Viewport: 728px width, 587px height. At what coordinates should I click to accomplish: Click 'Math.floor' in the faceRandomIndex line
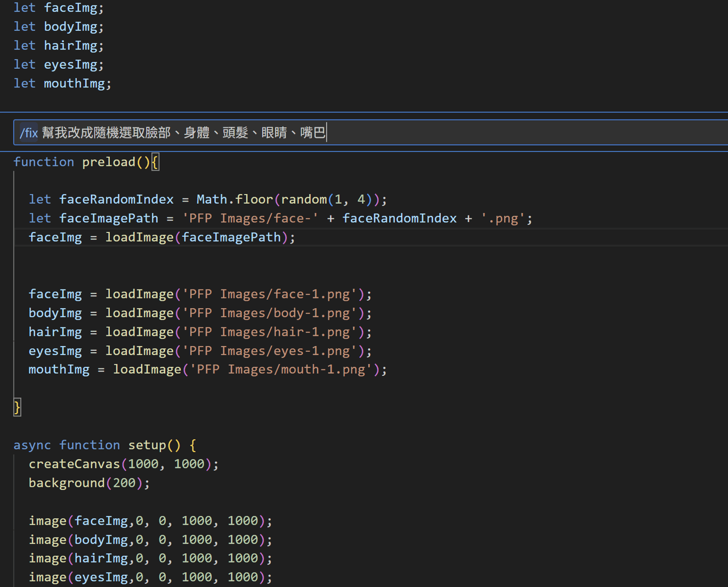click(x=234, y=199)
